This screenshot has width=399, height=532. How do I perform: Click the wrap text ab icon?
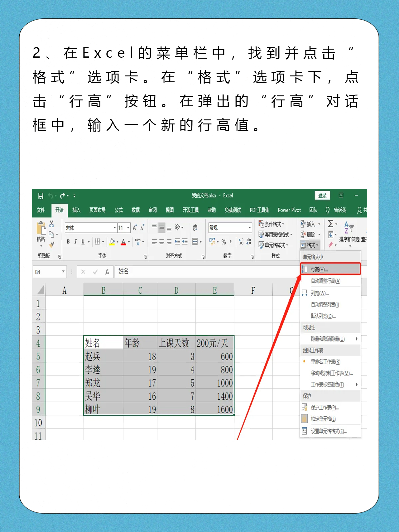195,228
